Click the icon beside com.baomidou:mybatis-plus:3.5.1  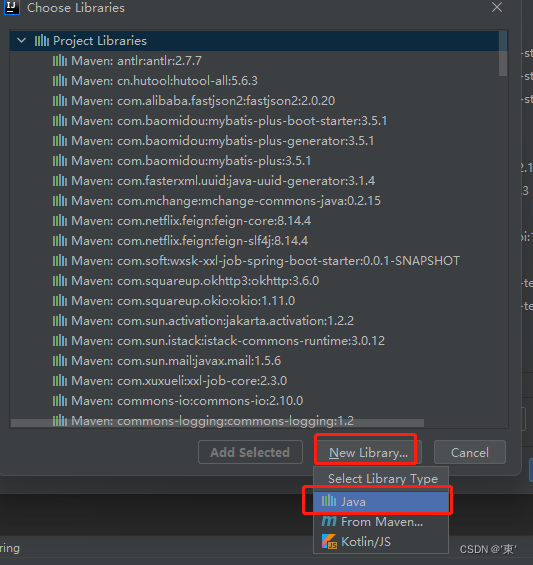pyautogui.click(x=60, y=161)
